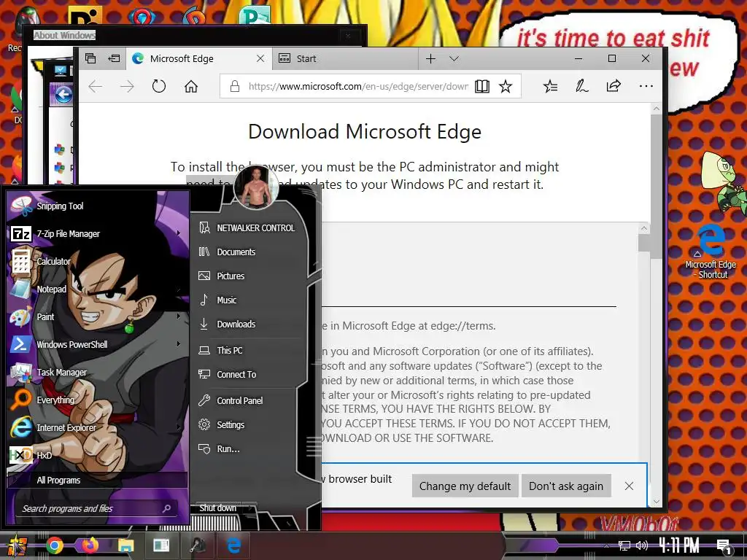The width and height of the screenshot is (747, 560).
Task: Click the Add notes pen icon
Action: 581,86
